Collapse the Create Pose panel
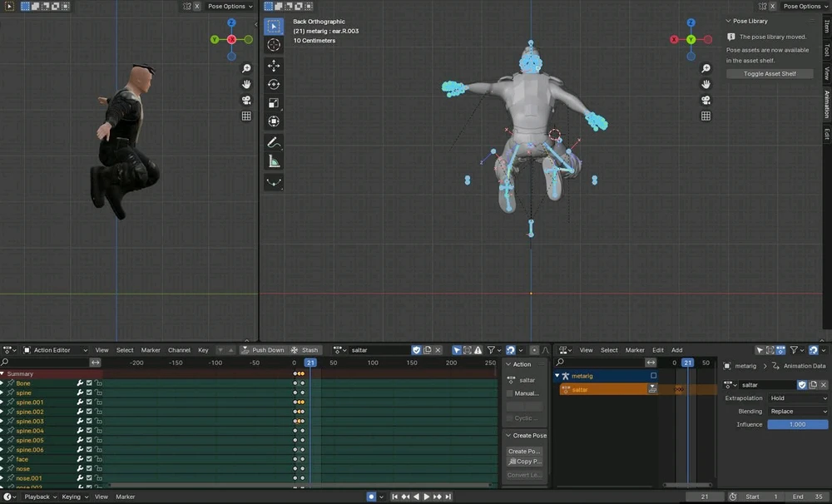 click(508, 436)
